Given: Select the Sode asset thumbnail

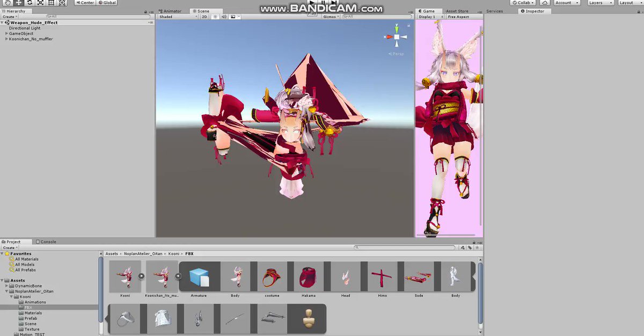Looking at the screenshot, I should click(x=419, y=277).
